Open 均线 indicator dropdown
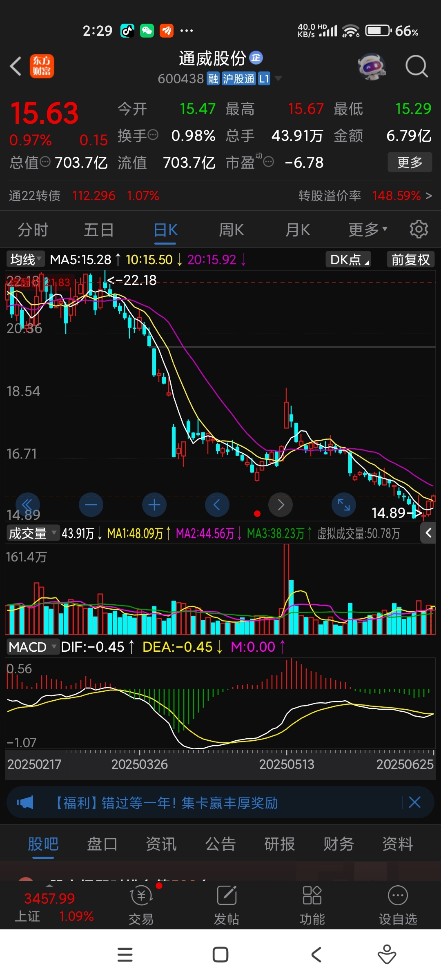The width and height of the screenshot is (441, 980). click(25, 259)
